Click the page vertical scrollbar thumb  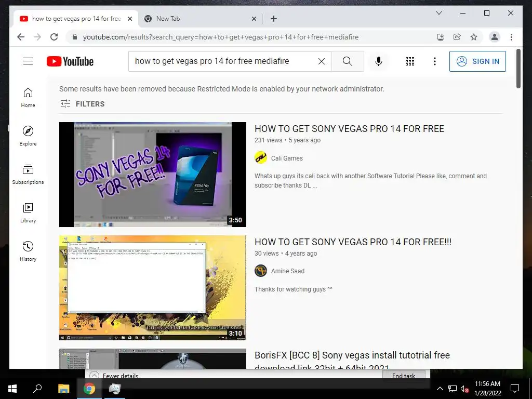pyautogui.click(x=518, y=69)
